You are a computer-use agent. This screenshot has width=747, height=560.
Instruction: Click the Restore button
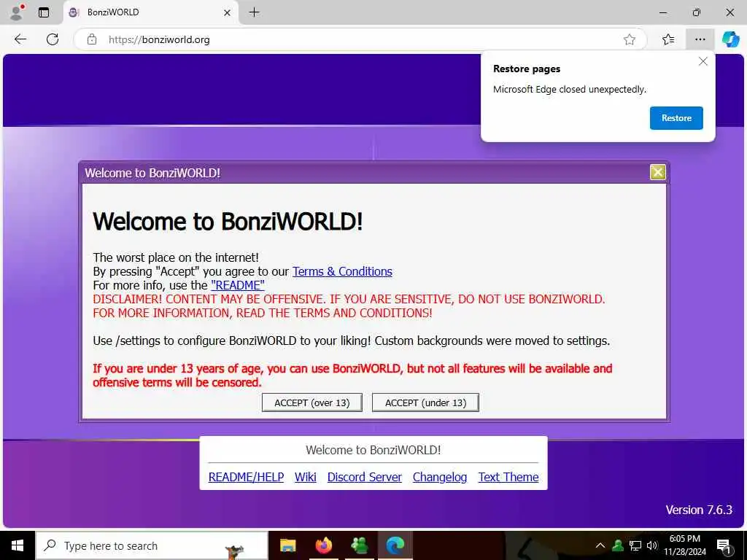(676, 118)
